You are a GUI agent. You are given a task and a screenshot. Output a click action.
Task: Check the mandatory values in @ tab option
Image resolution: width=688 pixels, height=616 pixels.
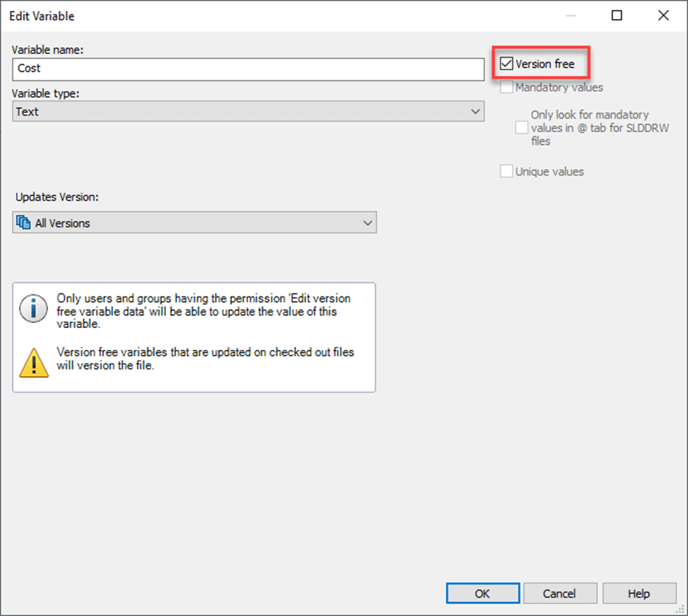pyautogui.click(x=521, y=127)
